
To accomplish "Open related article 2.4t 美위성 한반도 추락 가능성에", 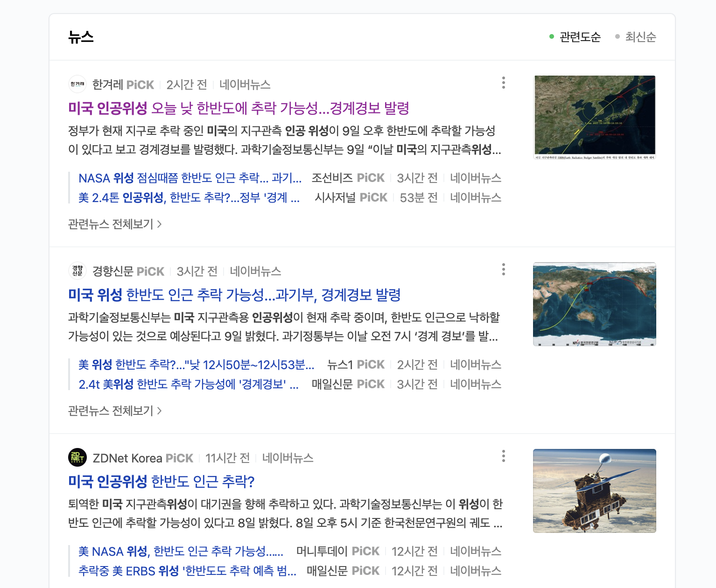I will click(189, 385).
